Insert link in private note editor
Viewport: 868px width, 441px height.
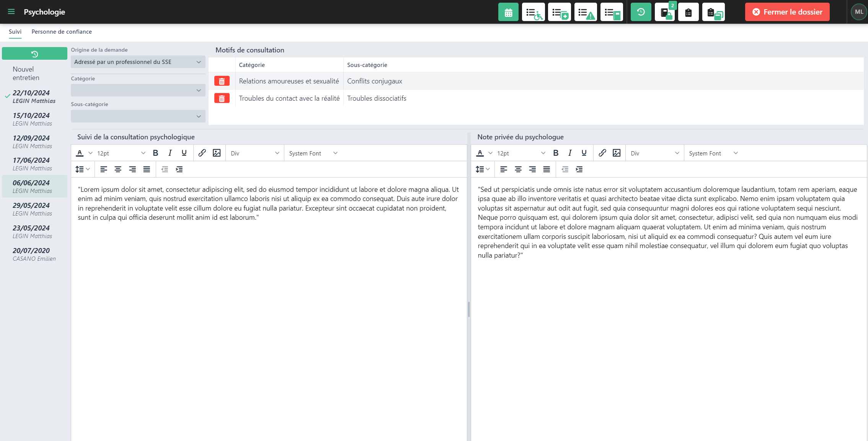(x=602, y=153)
